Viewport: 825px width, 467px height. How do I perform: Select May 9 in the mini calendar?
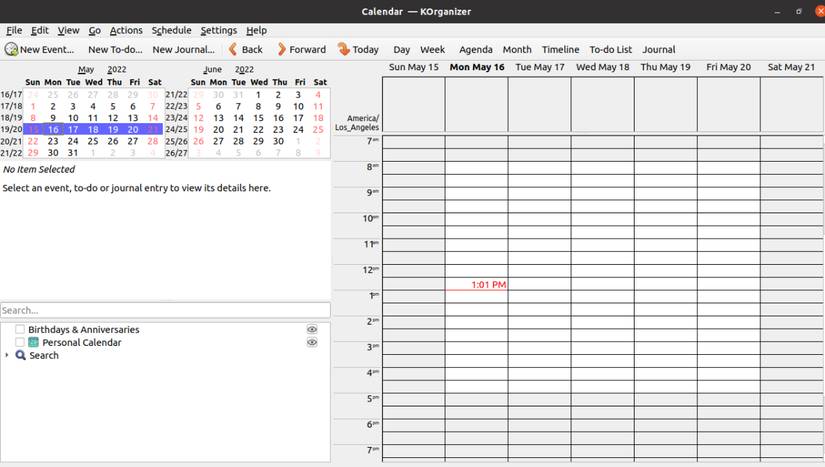53,118
